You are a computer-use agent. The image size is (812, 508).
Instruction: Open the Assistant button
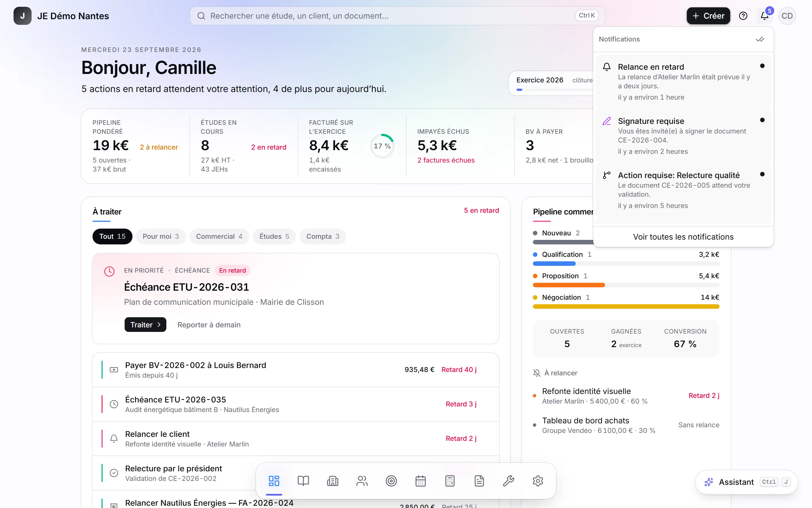pyautogui.click(x=747, y=482)
